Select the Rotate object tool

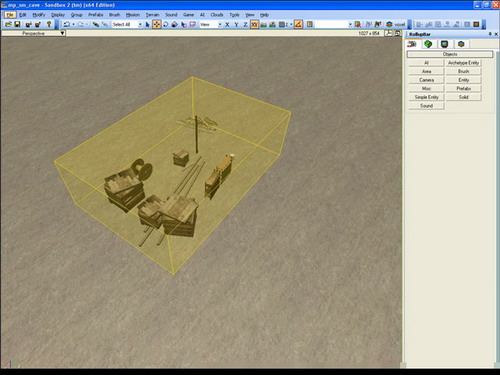click(x=166, y=24)
